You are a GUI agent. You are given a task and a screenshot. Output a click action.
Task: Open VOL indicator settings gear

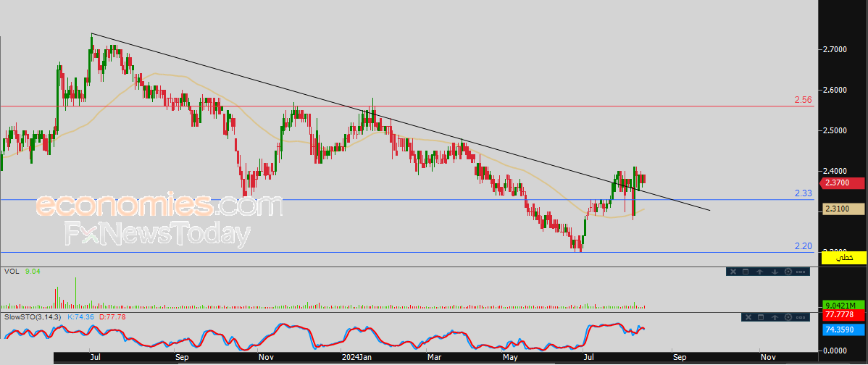(788, 272)
